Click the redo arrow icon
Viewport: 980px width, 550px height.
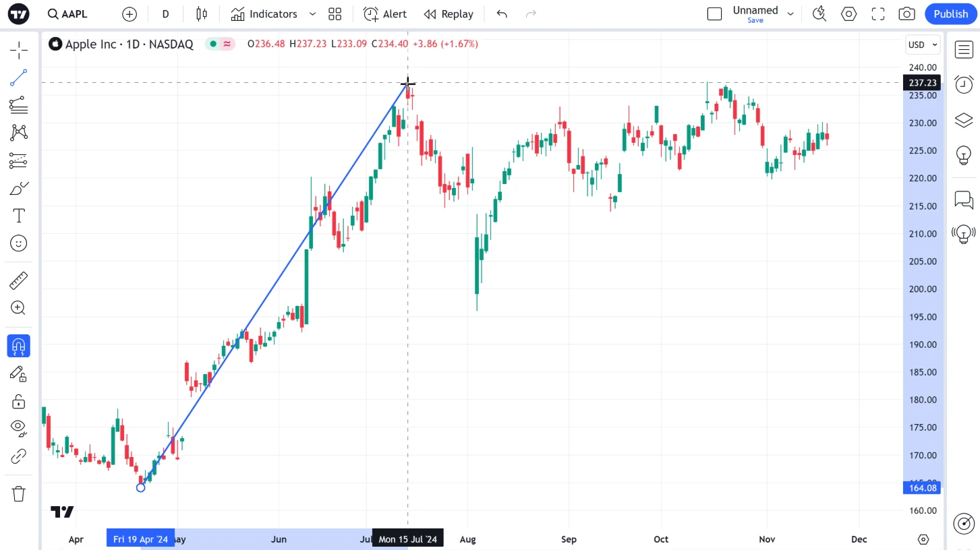pos(531,14)
